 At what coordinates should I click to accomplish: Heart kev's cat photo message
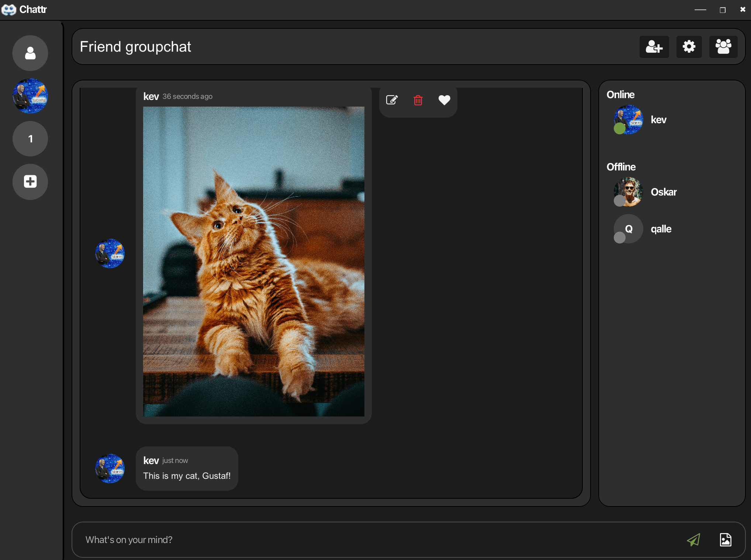pos(444,100)
